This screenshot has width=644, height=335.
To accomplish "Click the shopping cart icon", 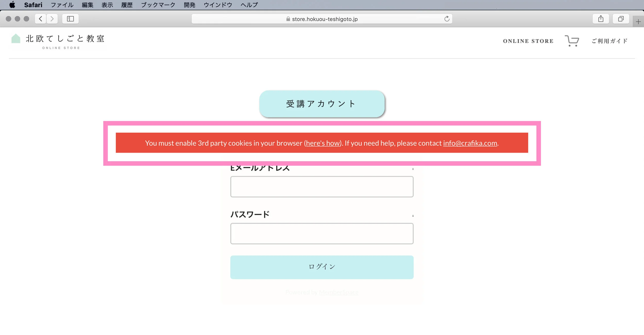I will point(572,41).
